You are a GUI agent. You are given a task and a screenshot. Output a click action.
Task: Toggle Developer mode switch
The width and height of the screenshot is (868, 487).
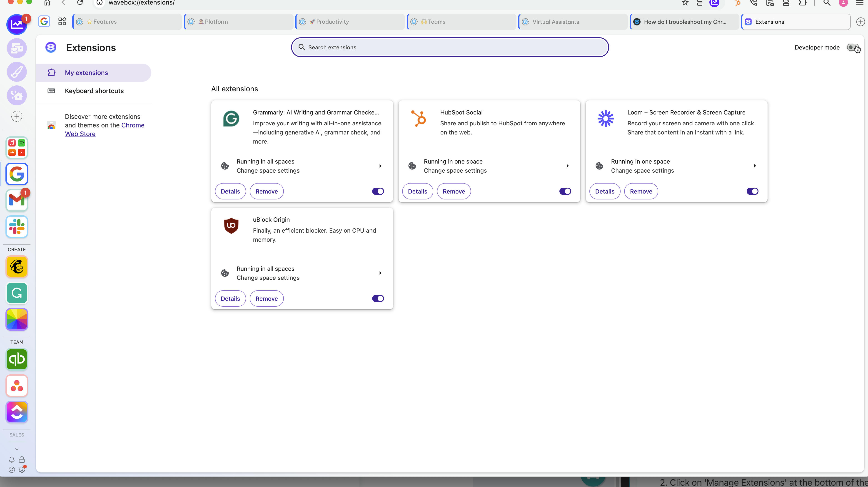pos(853,47)
